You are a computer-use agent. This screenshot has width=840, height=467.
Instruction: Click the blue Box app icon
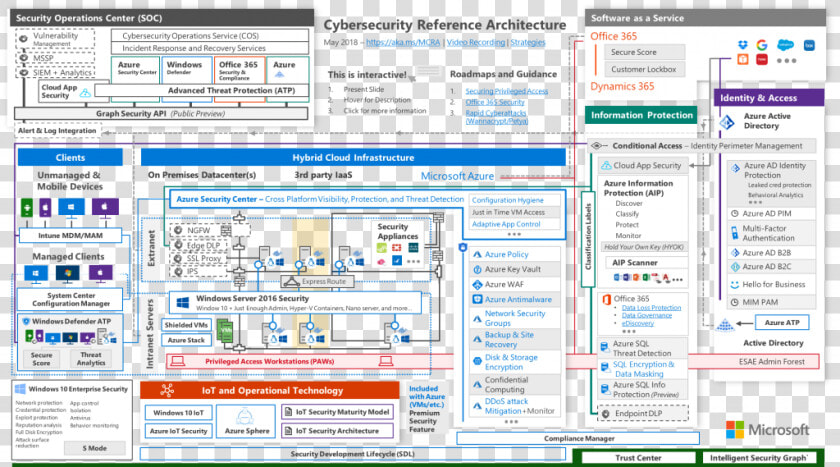[809, 46]
